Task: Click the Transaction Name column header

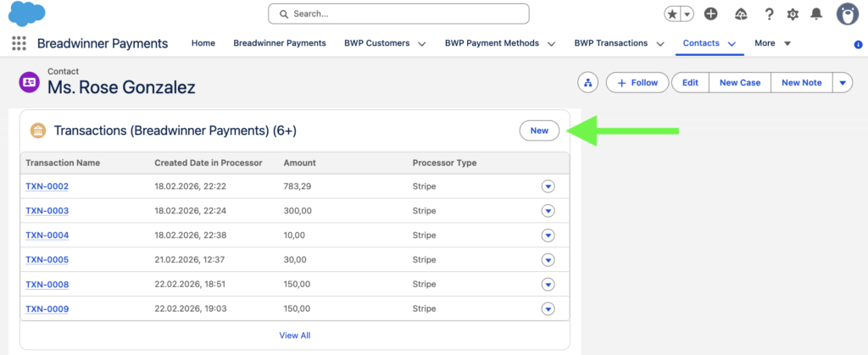Action: (x=63, y=163)
